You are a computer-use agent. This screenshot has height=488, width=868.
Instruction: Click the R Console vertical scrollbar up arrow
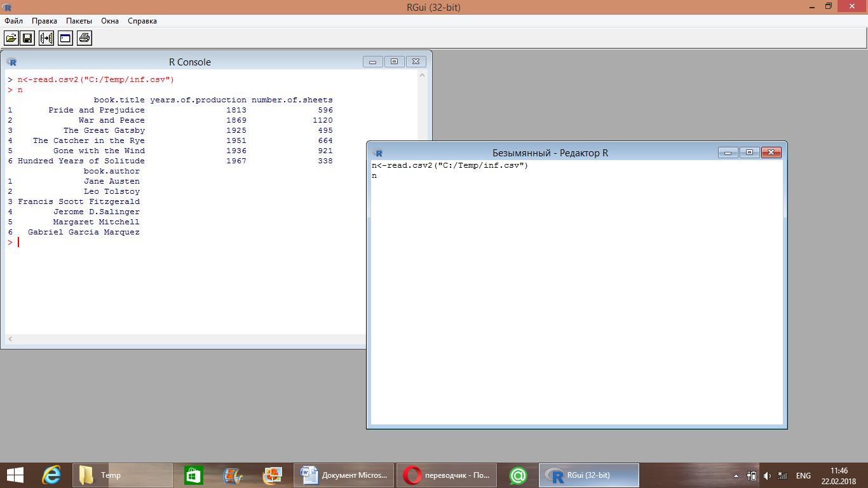[423, 76]
